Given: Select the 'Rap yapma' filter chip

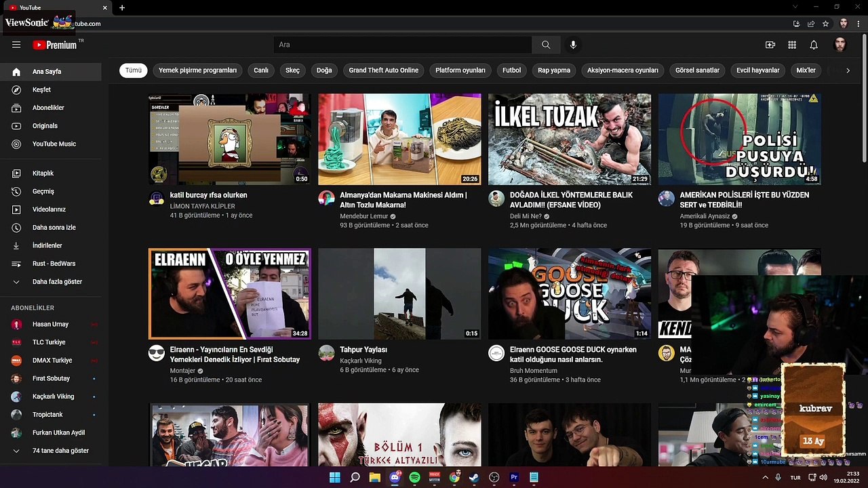Looking at the screenshot, I should point(554,70).
